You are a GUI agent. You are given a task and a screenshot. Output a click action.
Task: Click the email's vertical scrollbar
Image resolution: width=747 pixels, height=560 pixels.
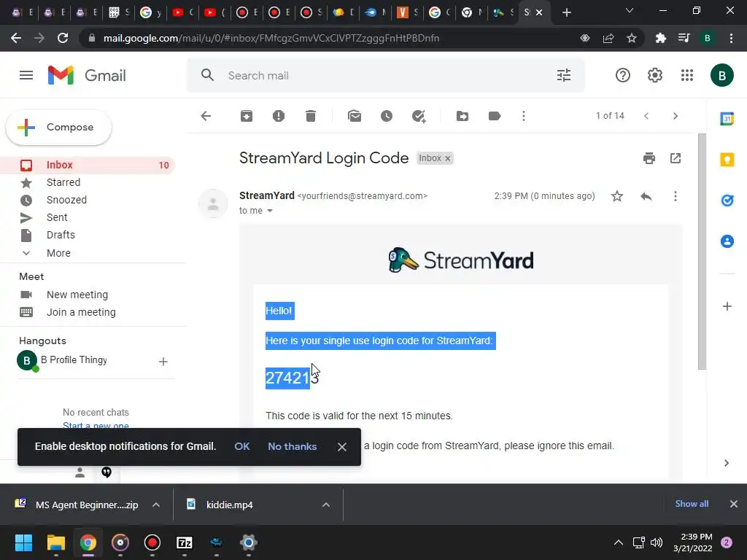(x=702, y=251)
